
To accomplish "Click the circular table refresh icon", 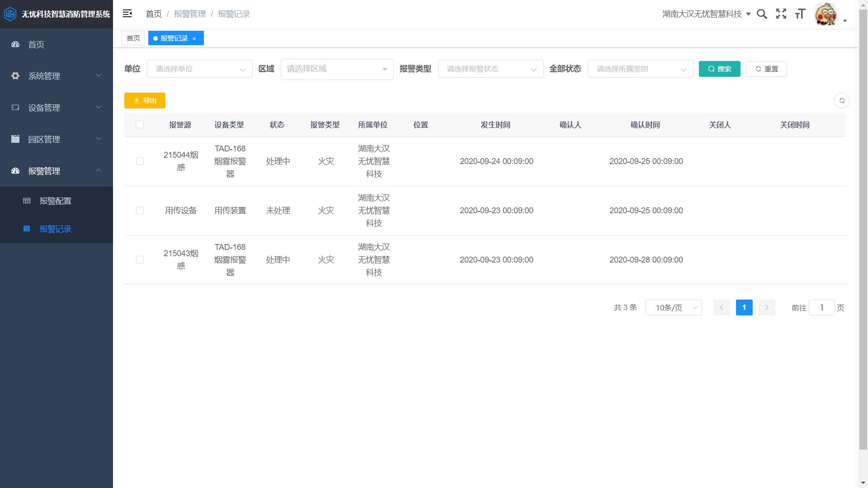I will (842, 100).
